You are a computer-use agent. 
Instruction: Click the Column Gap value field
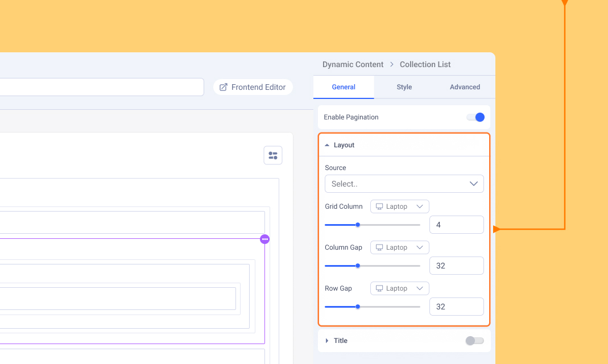(456, 266)
